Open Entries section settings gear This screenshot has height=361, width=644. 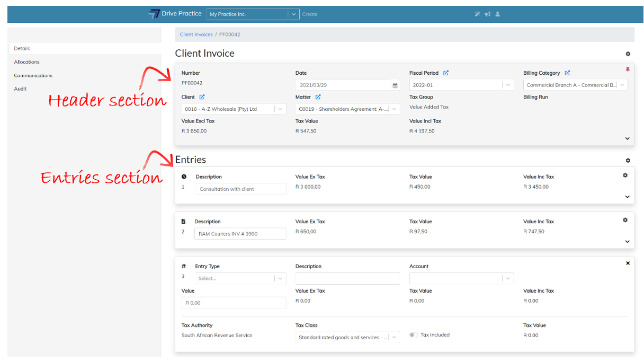[628, 160]
